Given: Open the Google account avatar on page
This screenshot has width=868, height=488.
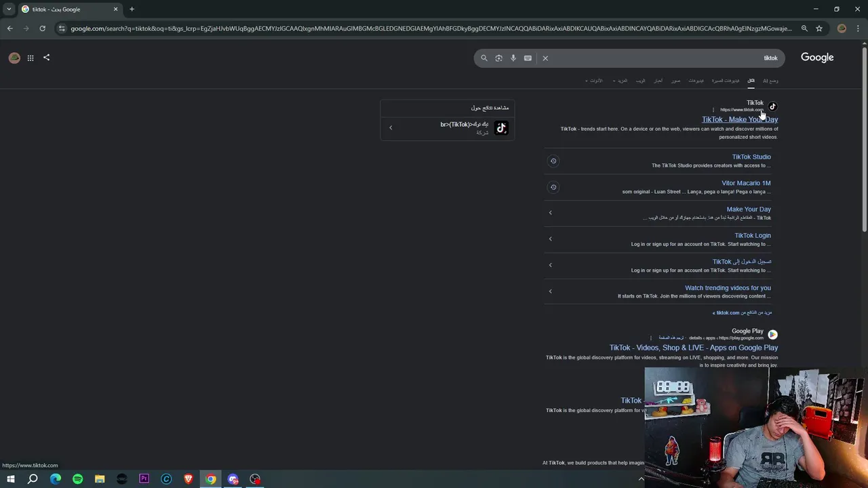Looking at the screenshot, I should click(x=14, y=58).
